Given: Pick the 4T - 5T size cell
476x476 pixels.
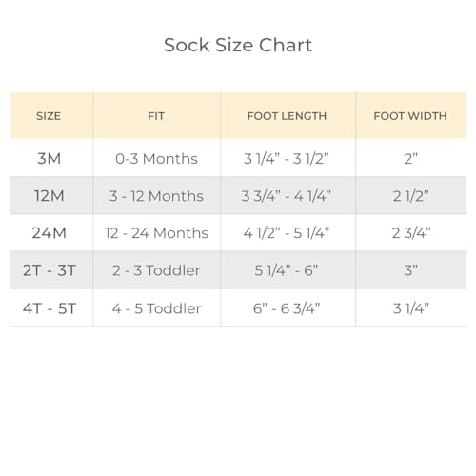Looking at the screenshot, I should pyautogui.click(x=50, y=308).
